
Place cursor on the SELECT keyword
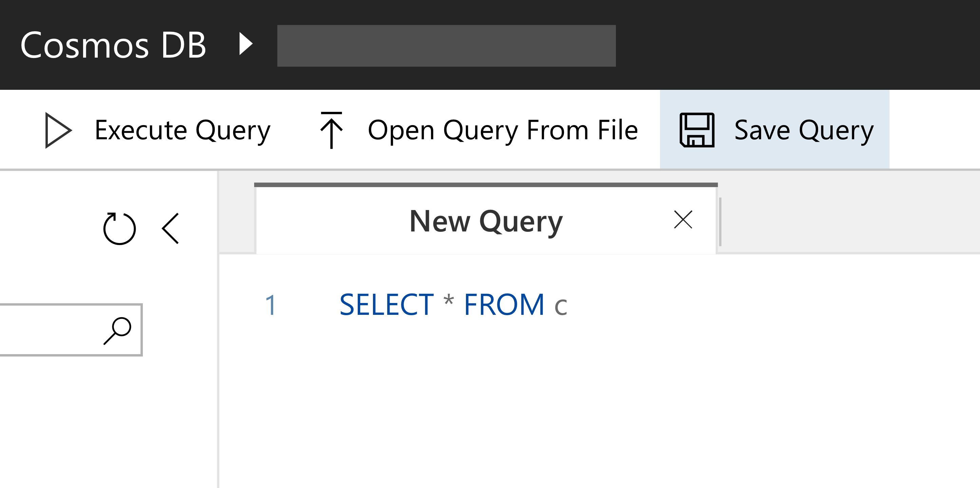pos(386,305)
